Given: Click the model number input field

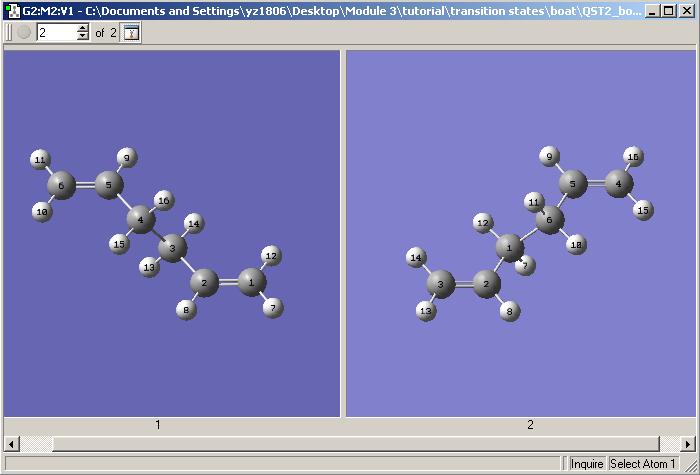Looking at the screenshot, I should (57, 32).
